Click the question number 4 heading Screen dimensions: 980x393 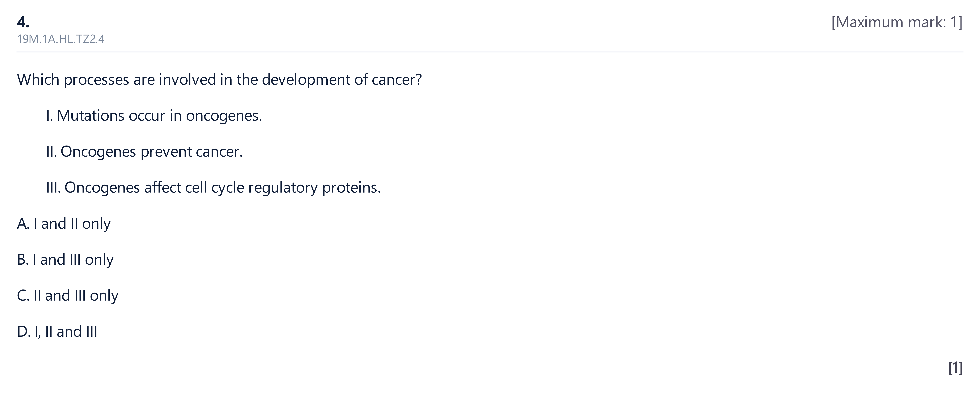pos(23,22)
